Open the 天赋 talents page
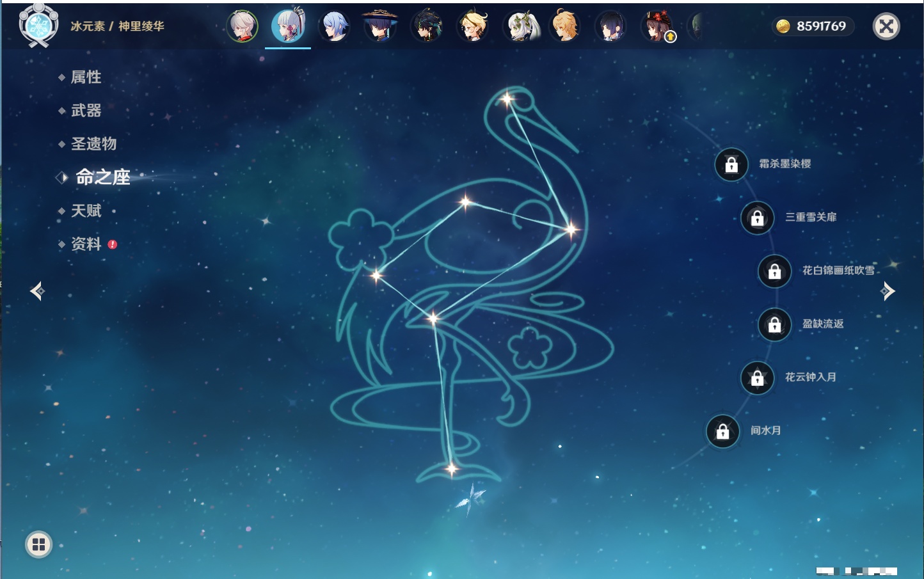The height and width of the screenshot is (579, 924). click(85, 210)
